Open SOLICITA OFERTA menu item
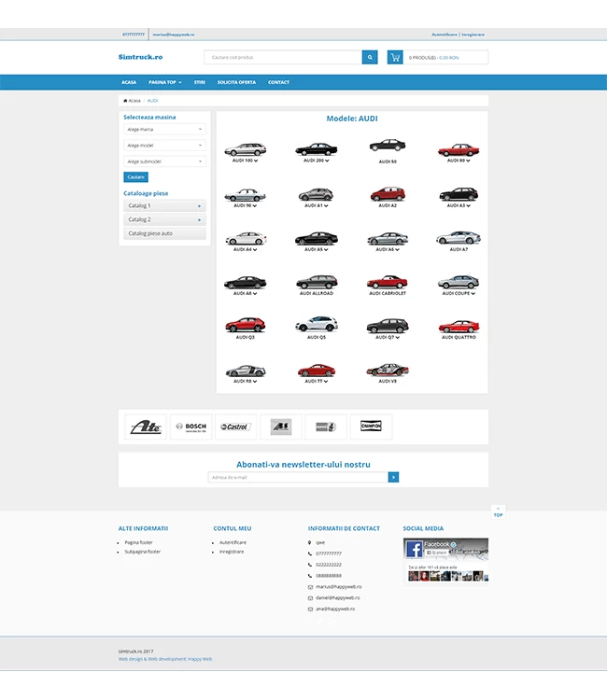Image resolution: width=607 pixels, height=700 pixels. (236, 82)
